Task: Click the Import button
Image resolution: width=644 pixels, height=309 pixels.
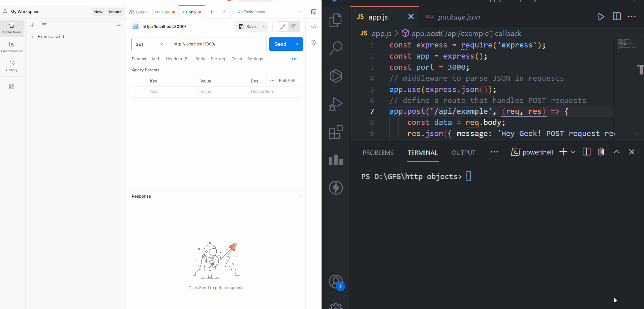Action: 115,12
